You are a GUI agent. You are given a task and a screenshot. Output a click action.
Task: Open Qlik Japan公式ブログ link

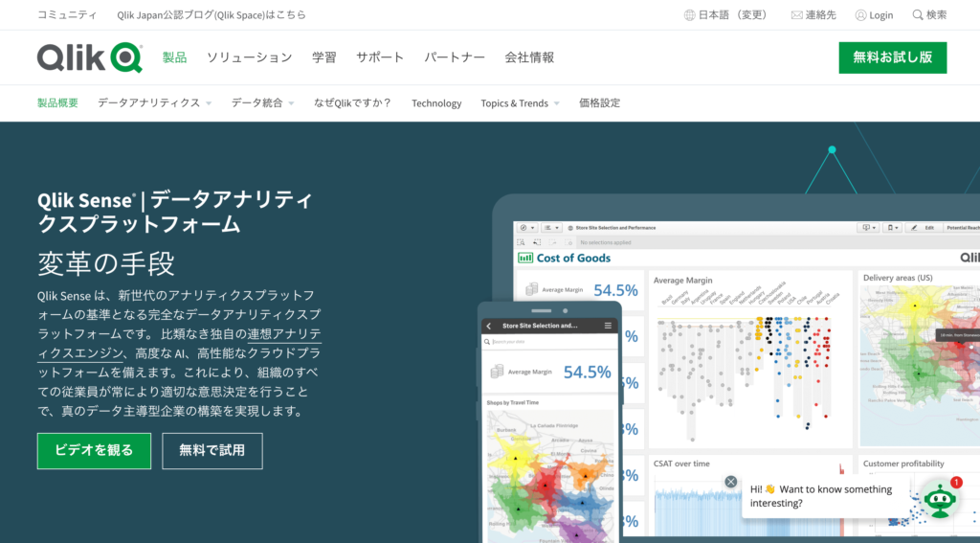coord(212,15)
